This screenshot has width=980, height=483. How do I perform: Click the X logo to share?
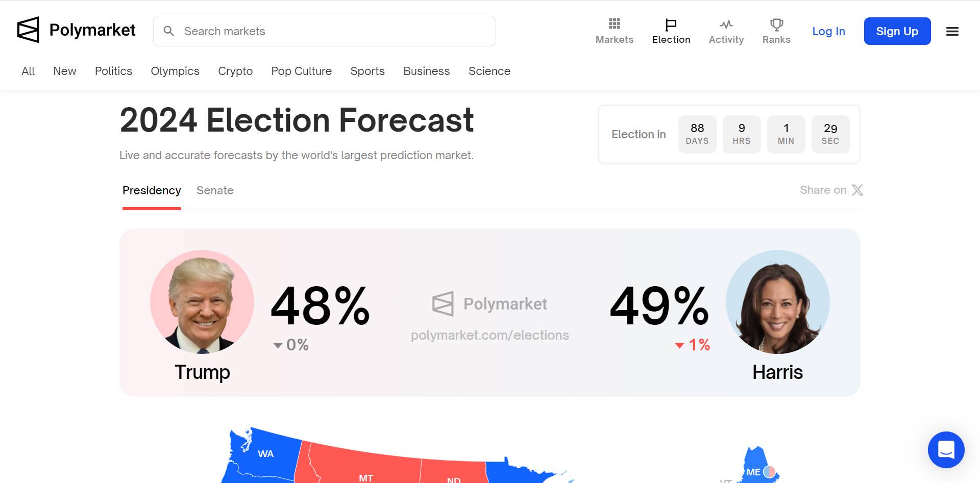coord(857,190)
